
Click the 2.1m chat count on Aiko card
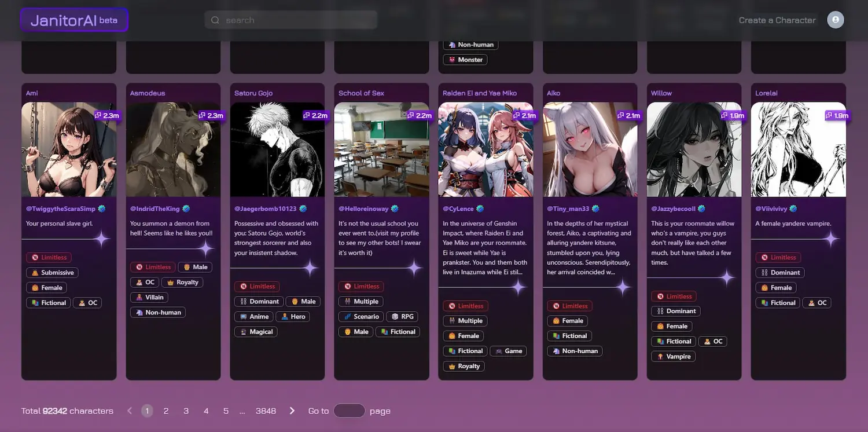(628, 116)
